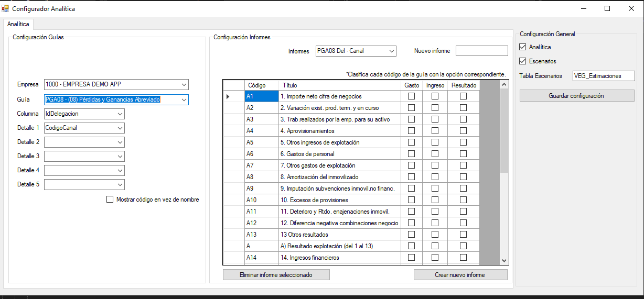This screenshot has height=299, width=644.
Task: Click the Guardar configuración button
Action: (x=577, y=96)
